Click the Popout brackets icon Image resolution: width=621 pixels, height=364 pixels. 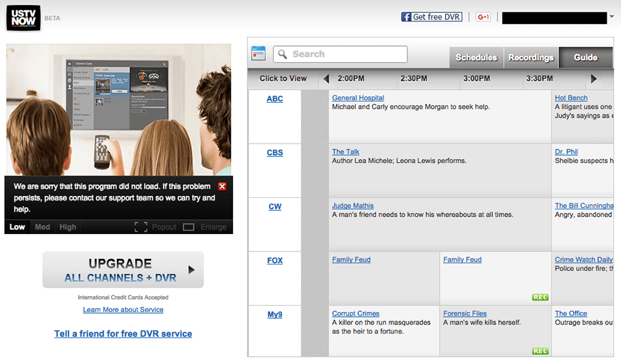(140, 227)
